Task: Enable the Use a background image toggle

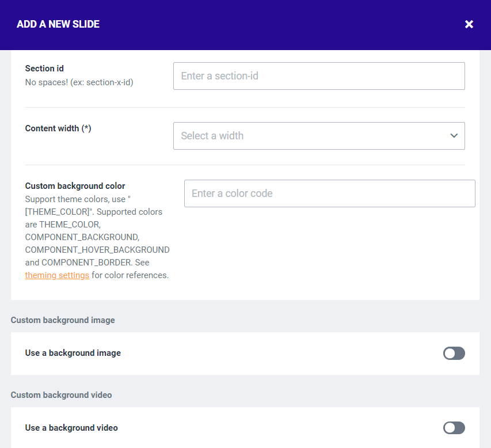Action: [454, 354]
